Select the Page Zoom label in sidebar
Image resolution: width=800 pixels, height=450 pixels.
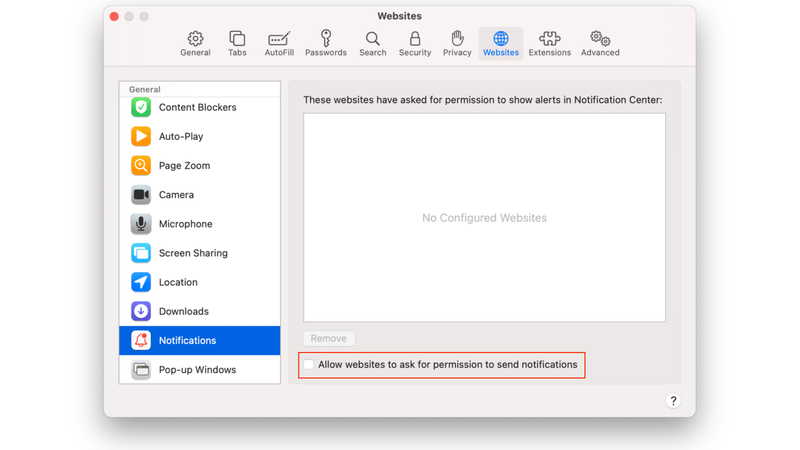pos(184,165)
